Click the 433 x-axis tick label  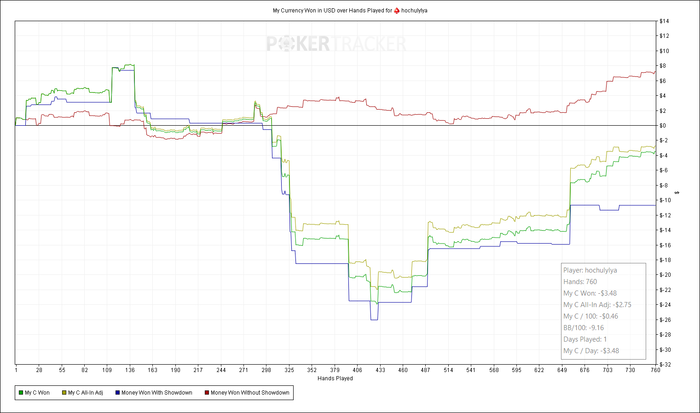pyautogui.click(x=380, y=370)
